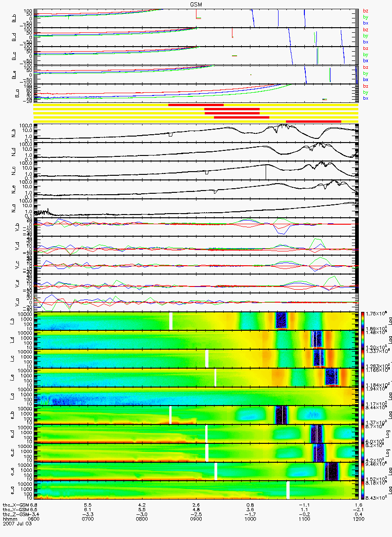Click the V_c velocity panel label
This screenshot has width=392, height=537.
(x=17, y=264)
